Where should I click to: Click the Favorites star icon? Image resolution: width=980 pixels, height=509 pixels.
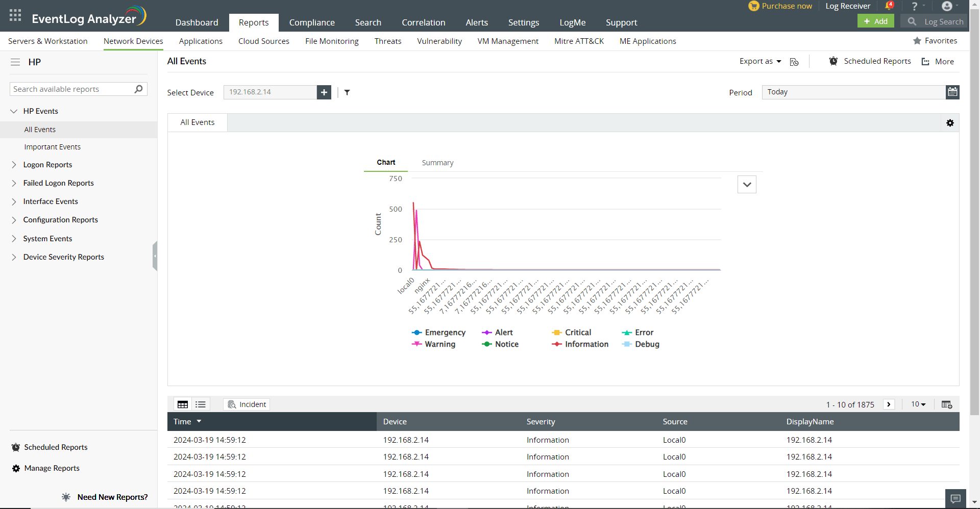[917, 41]
